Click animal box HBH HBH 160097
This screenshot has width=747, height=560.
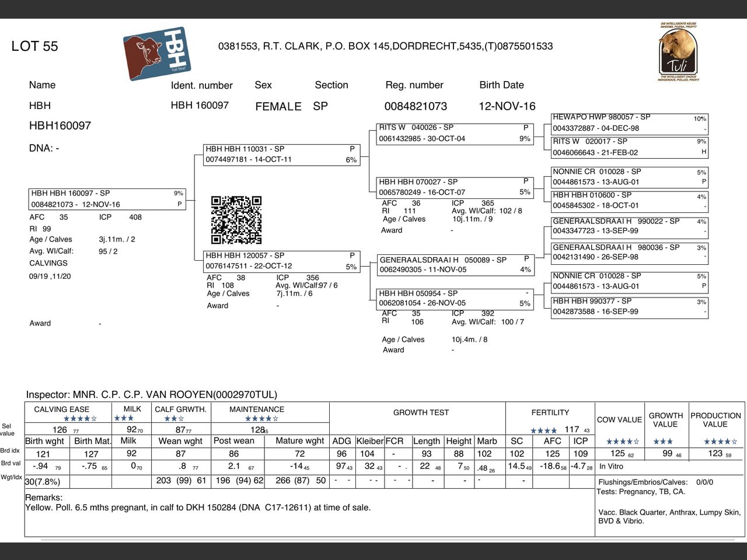(x=107, y=199)
